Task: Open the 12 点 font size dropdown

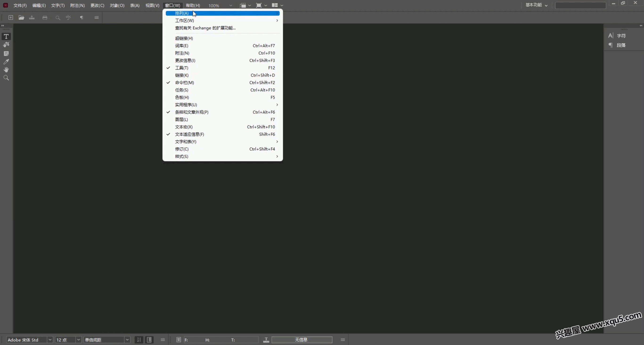Action: click(78, 340)
